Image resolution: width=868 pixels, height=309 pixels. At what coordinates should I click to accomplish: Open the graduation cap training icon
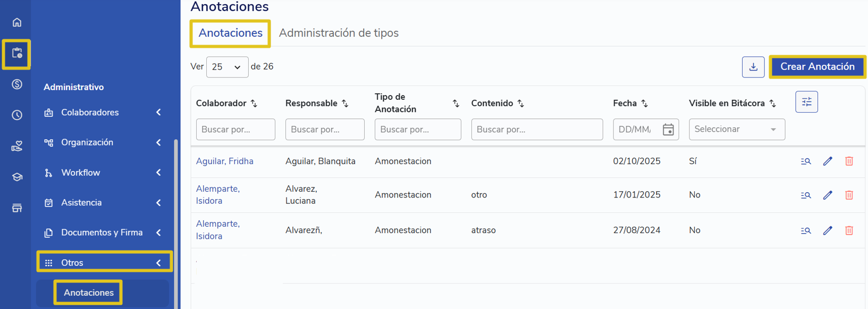[17, 177]
